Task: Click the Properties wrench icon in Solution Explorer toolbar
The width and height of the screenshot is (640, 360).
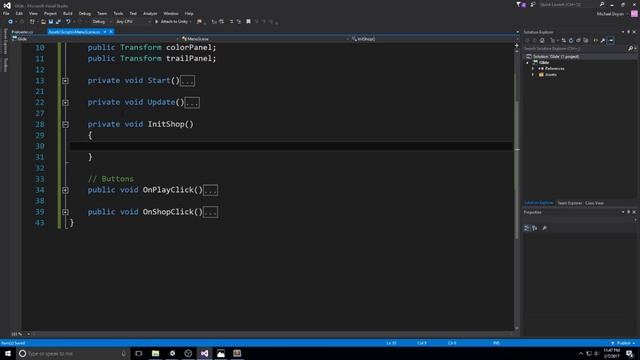Action: 603,40
